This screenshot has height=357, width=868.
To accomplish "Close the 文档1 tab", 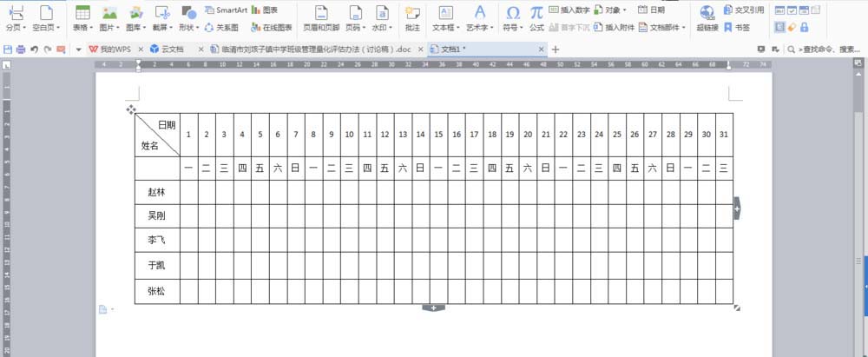I will (542, 50).
